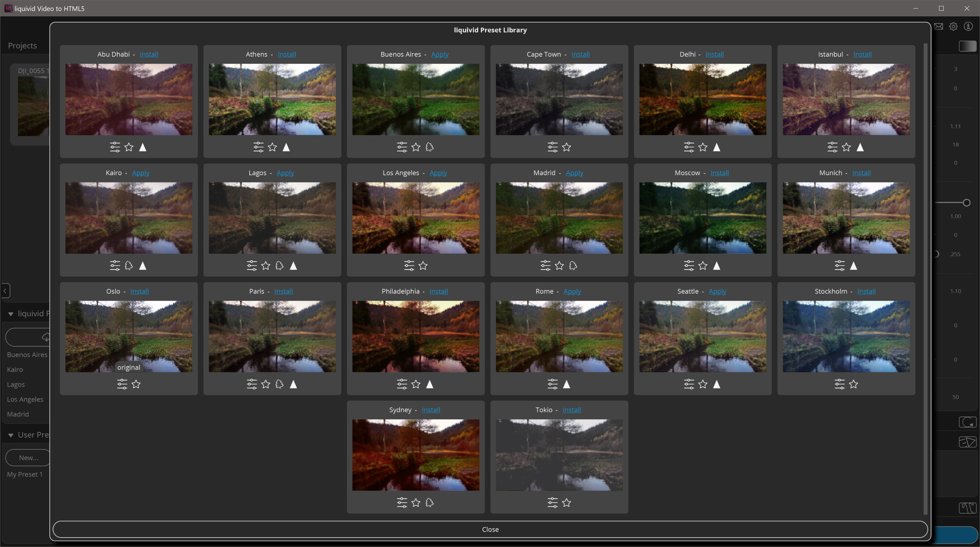Open adjustments icon under the Tokio preset
This screenshot has width=980, height=547.
point(552,503)
